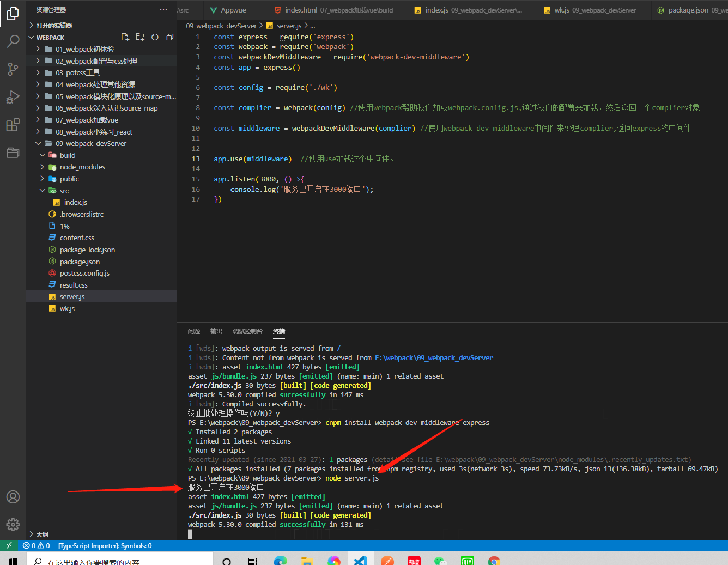Screen dimensions: 728x565
Task: Open the Manage settings gear
Action: 13,525
